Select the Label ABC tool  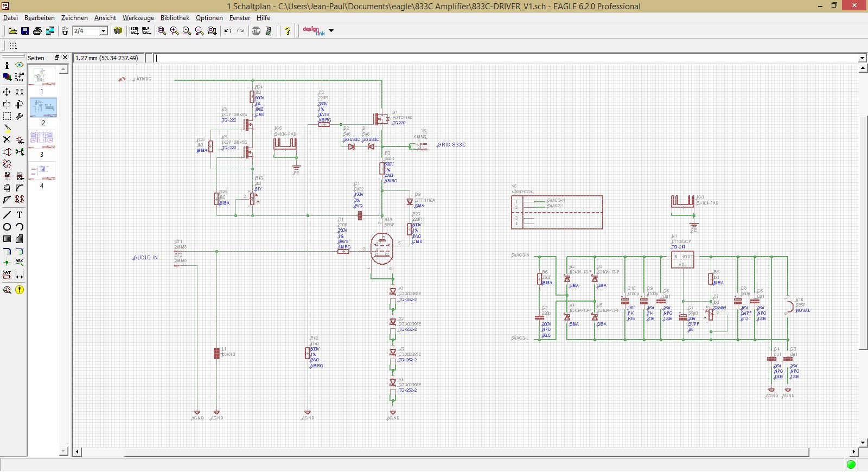(x=20, y=263)
